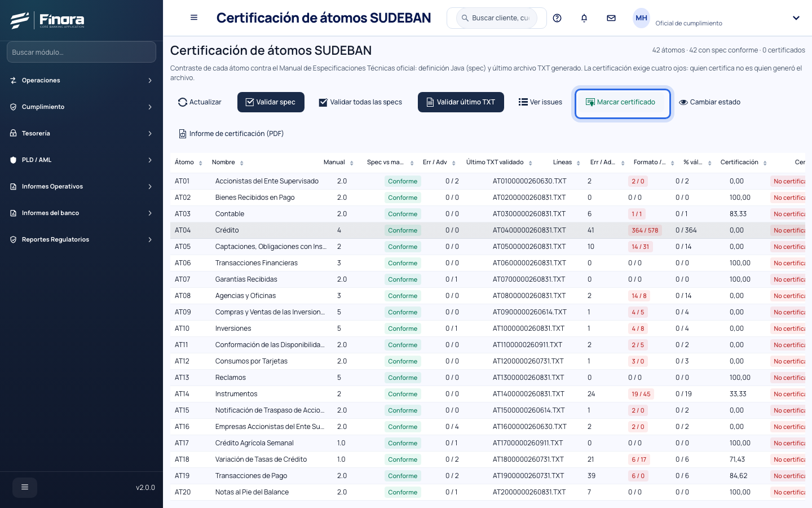Select AT14 Instrumentos row name

click(236, 394)
